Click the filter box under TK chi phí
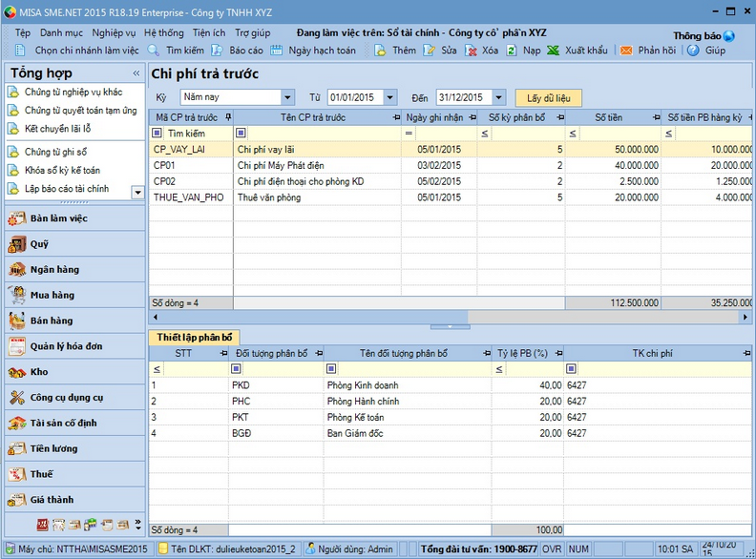The height and width of the screenshot is (559, 756). point(571,368)
